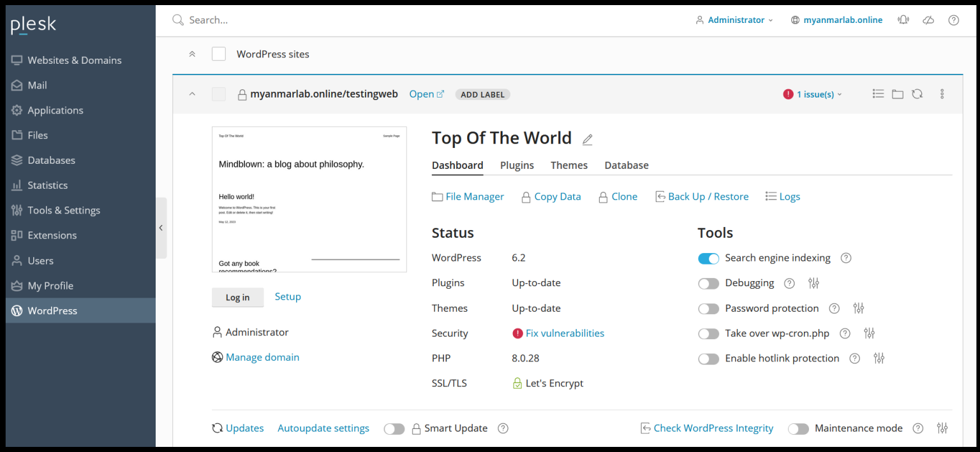Toggle the Smart Update switch
Screen dimensions: 980x452
point(394,428)
